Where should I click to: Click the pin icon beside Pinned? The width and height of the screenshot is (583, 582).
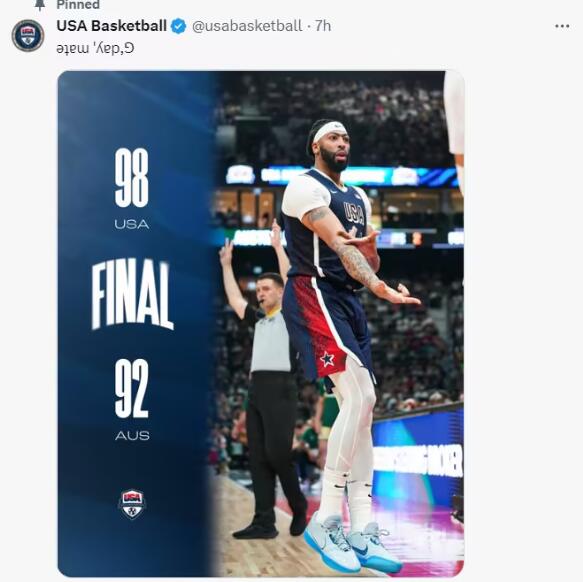pyautogui.click(x=39, y=5)
